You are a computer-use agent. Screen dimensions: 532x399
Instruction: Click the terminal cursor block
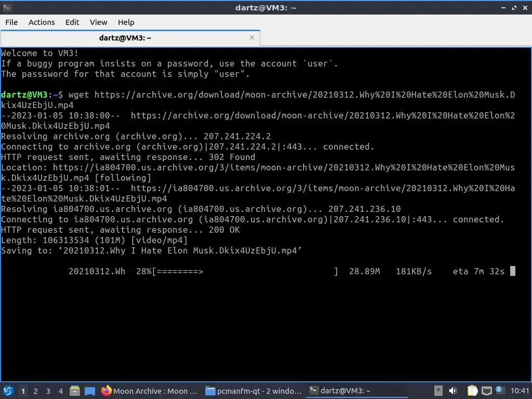click(513, 271)
